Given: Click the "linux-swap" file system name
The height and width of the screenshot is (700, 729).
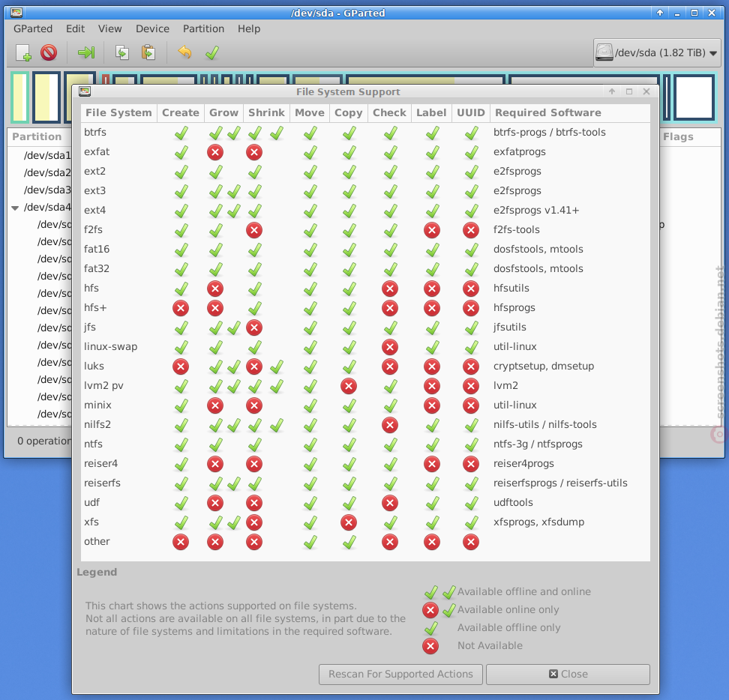Looking at the screenshot, I should pos(111,347).
